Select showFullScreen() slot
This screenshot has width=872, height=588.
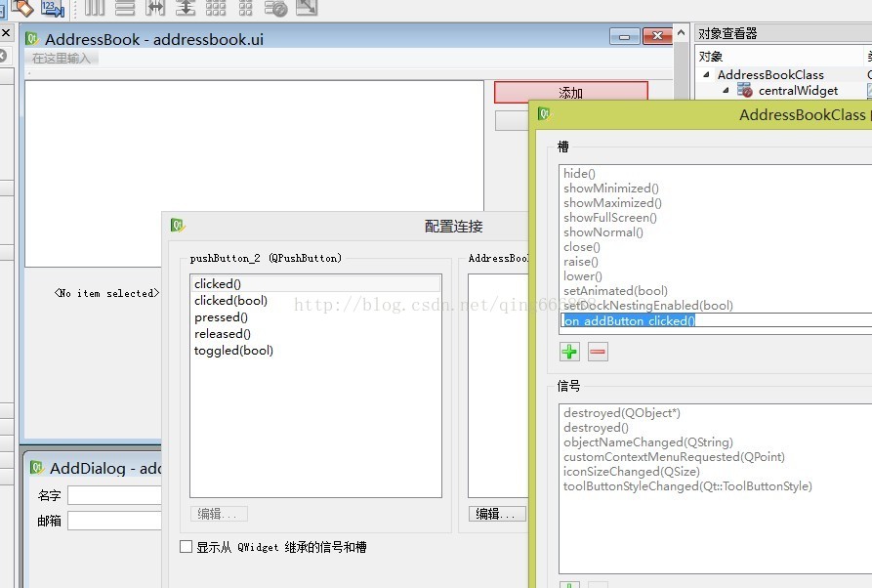[x=610, y=218]
